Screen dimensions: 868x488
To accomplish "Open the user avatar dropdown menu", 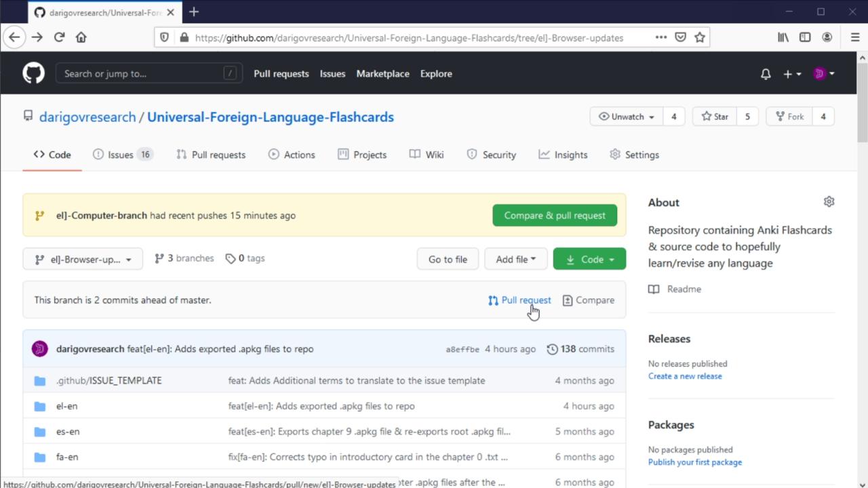I will pyautogui.click(x=824, y=74).
